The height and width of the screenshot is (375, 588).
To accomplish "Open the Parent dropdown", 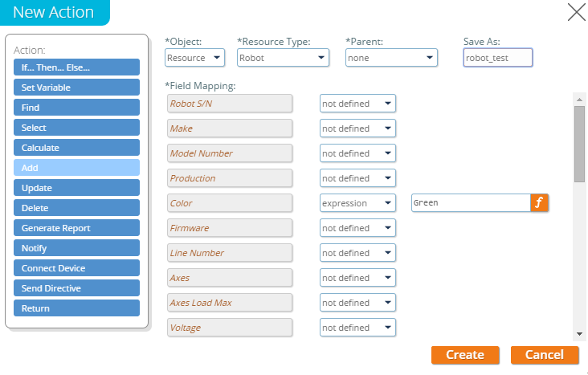I will click(391, 58).
